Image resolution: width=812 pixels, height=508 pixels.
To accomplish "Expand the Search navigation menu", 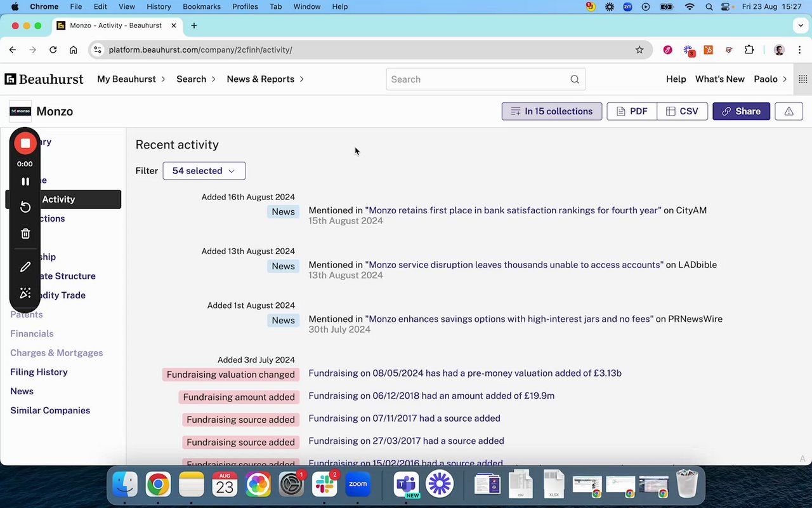I will [196, 79].
